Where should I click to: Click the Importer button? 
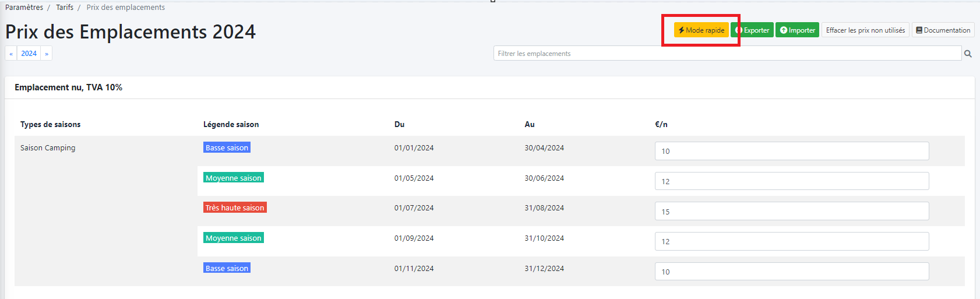pos(797,30)
